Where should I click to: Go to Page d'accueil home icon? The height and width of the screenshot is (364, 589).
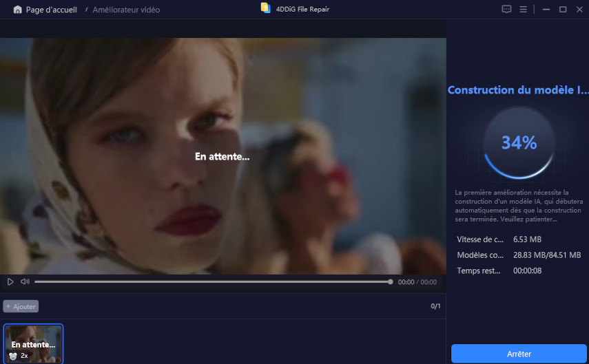click(x=17, y=10)
